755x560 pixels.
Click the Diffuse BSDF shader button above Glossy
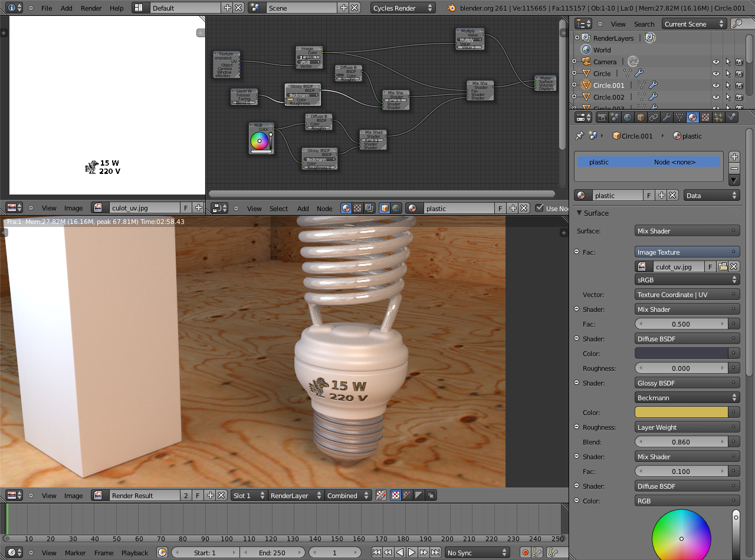[687, 339]
